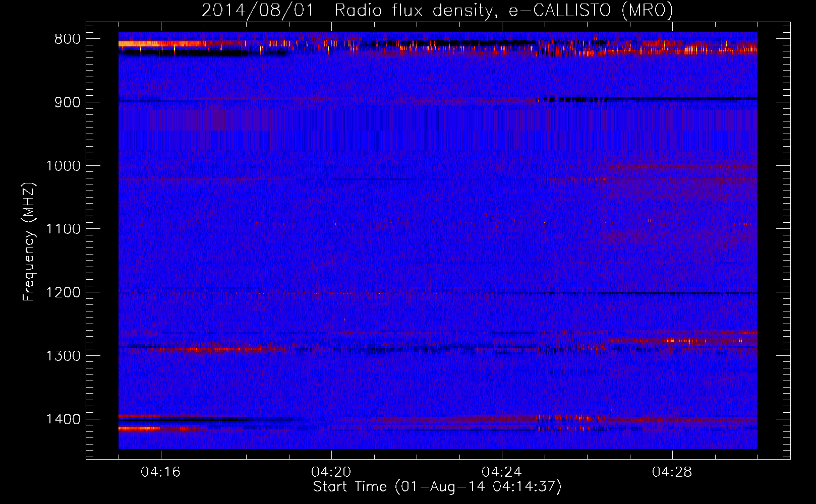Screen dimensions: 816x504
Task: Click the red emission band near 1410 MHz at 04:16
Action: tap(140, 428)
